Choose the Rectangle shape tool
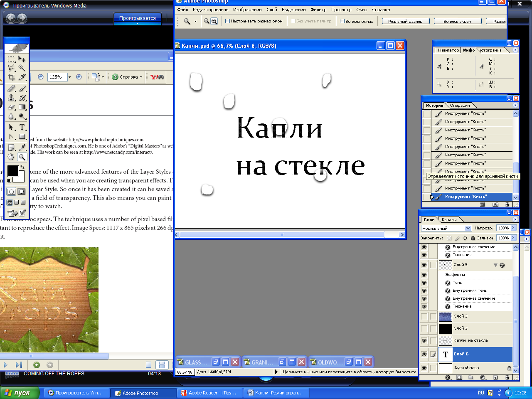 (x=22, y=136)
